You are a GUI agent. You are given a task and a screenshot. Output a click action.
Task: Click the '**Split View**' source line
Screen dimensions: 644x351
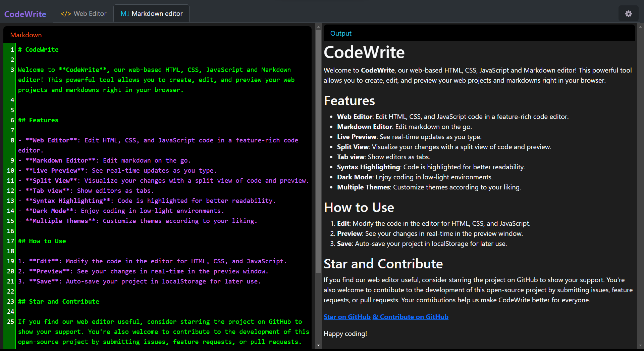pos(163,181)
